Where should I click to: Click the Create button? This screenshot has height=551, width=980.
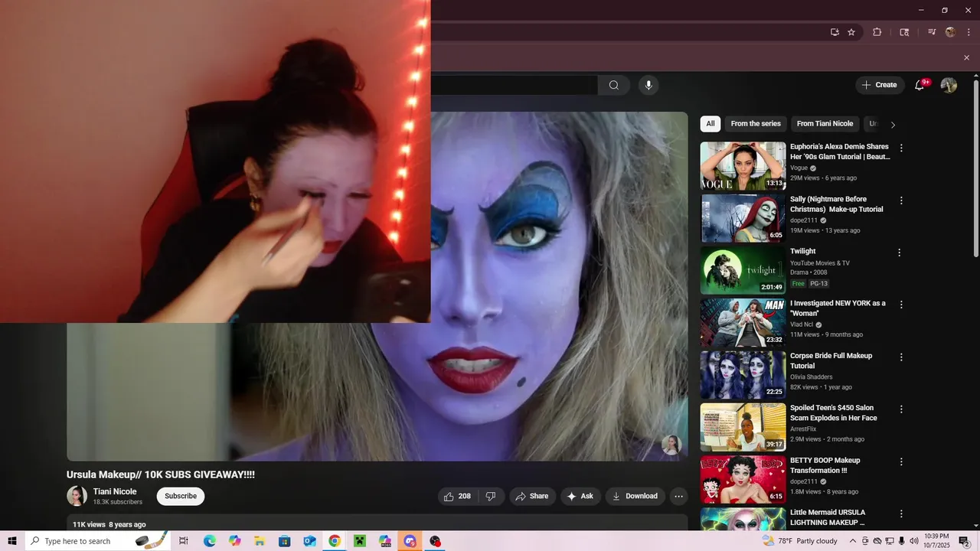point(879,85)
